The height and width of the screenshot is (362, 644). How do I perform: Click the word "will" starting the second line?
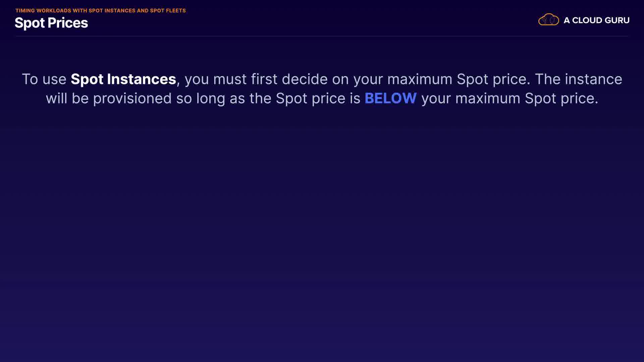pos(56,99)
